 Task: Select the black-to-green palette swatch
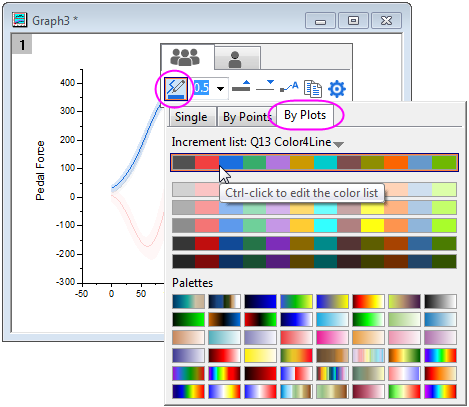coord(188,319)
